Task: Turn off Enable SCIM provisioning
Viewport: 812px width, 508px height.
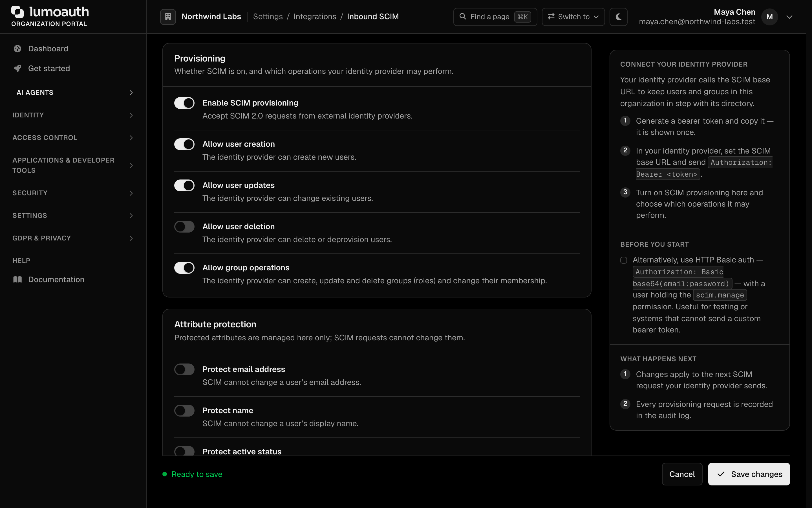Action: coord(184,103)
